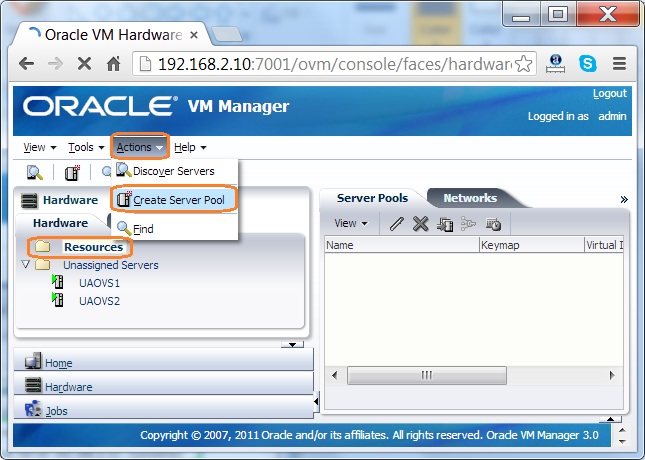
Task: Click the UAOVS1 server icon
Action: tap(58, 282)
